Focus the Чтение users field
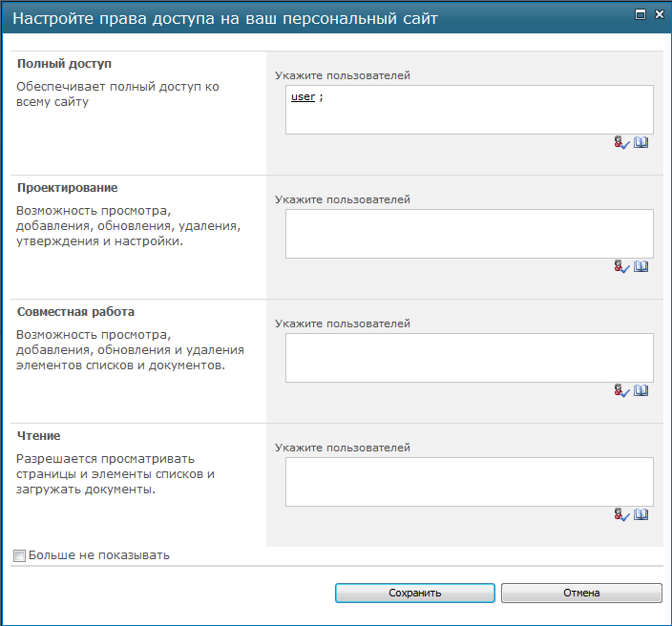This screenshot has height=626, width=672. pos(470,482)
